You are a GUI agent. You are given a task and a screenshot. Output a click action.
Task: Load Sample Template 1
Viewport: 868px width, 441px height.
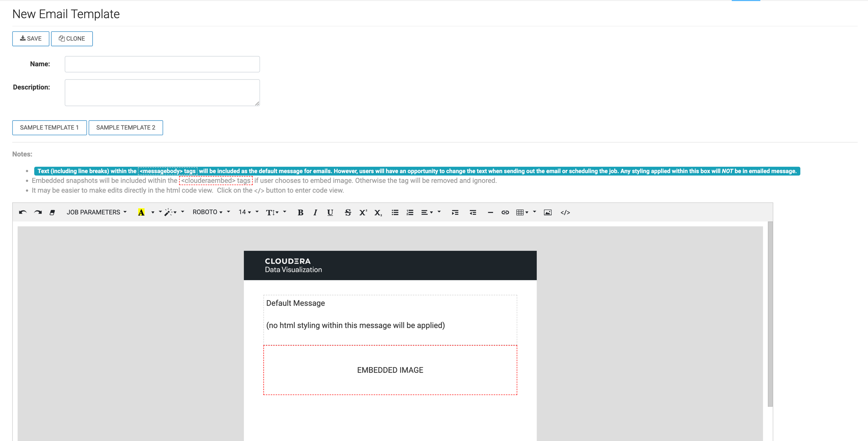tap(49, 127)
